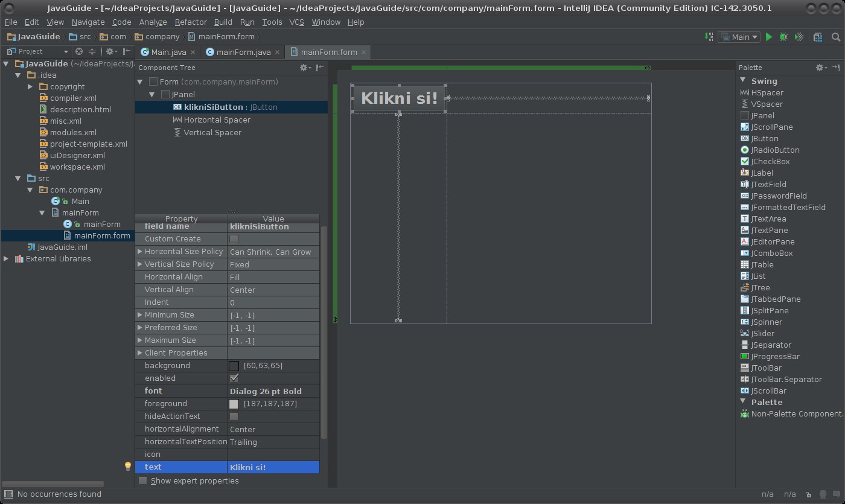Open the Project Structure dialog icon
The image size is (845, 504).
pyautogui.click(x=818, y=37)
